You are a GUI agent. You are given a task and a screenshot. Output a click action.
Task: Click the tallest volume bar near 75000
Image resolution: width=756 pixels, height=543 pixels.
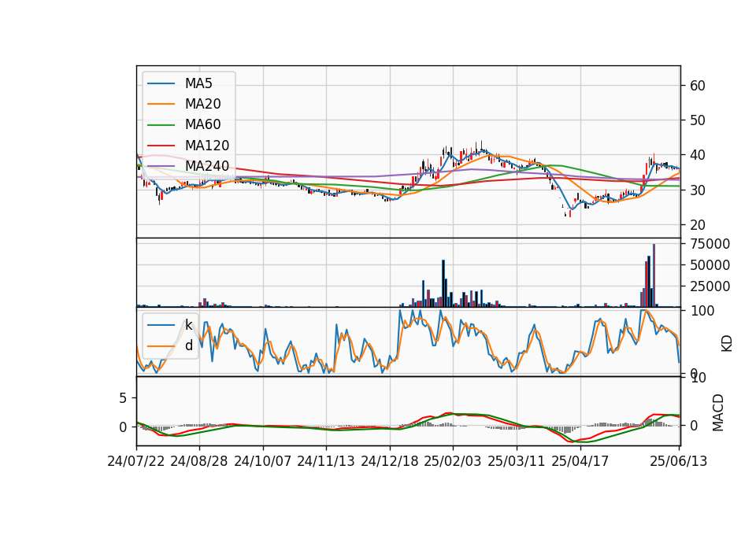654,275
